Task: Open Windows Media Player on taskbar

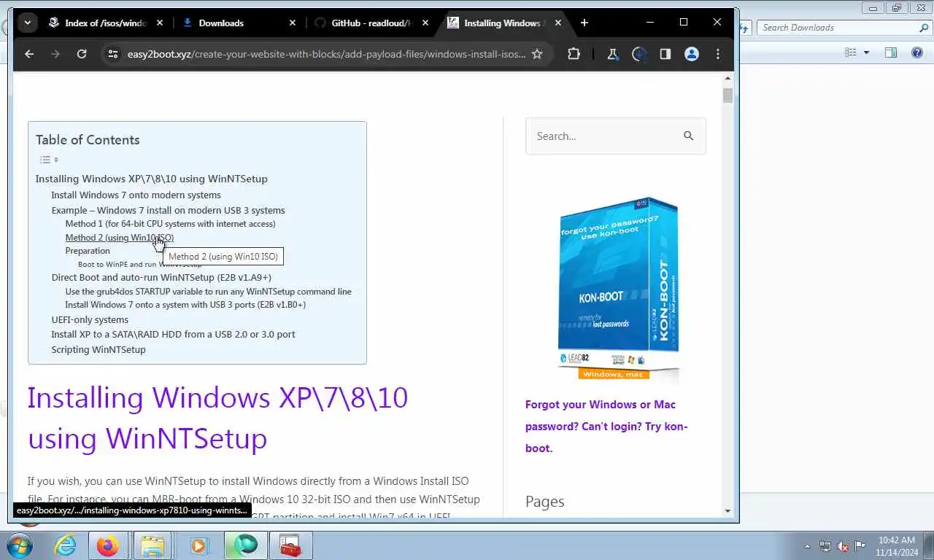Action: point(199,545)
